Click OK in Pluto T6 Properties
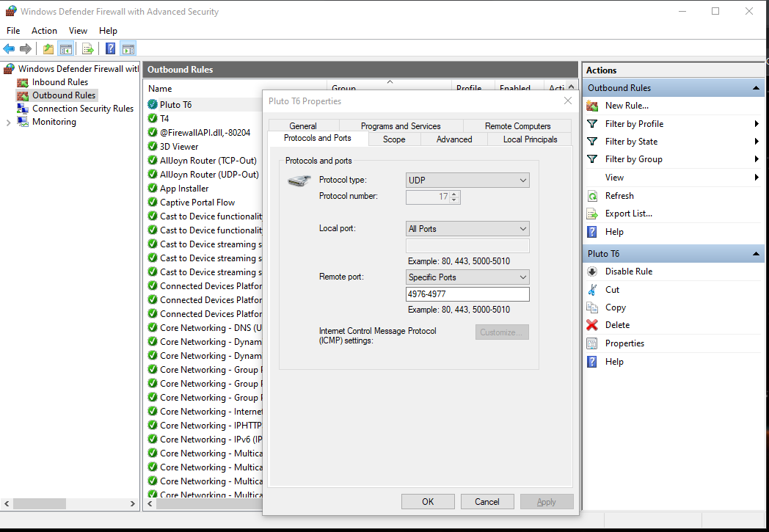Image resolution: width=769 pixels, height=532 pixels. point(428,502)
